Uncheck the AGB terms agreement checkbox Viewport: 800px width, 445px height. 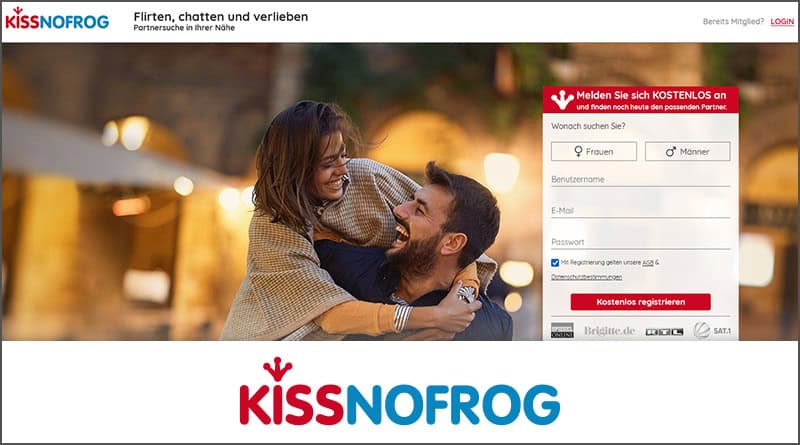(x=555, y=263)
